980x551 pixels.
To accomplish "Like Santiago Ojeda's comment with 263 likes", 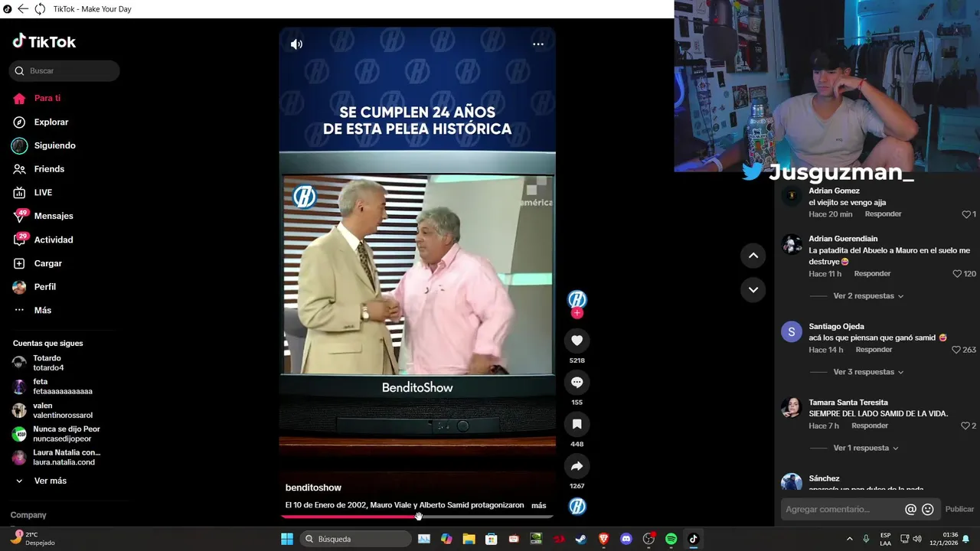I will point(956,350).
